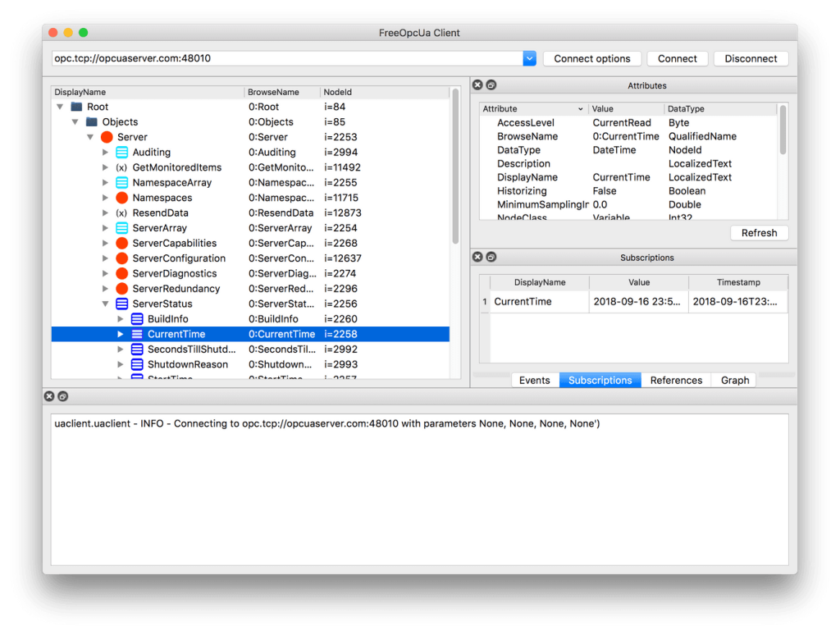Click the Auditing node's cyan variable icon
This screenshot has height=635, width=840.
pyautogui.click(x=121, y=153)
